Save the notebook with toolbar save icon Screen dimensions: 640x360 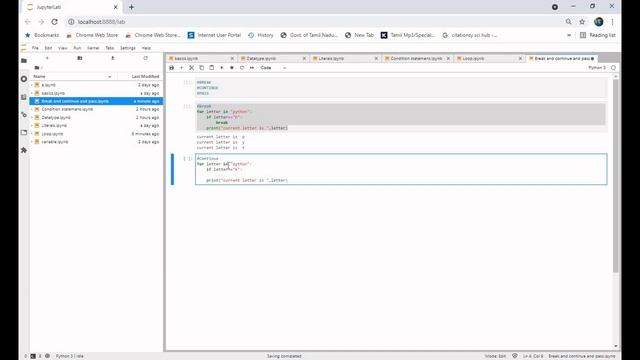[x=171, y=68]
